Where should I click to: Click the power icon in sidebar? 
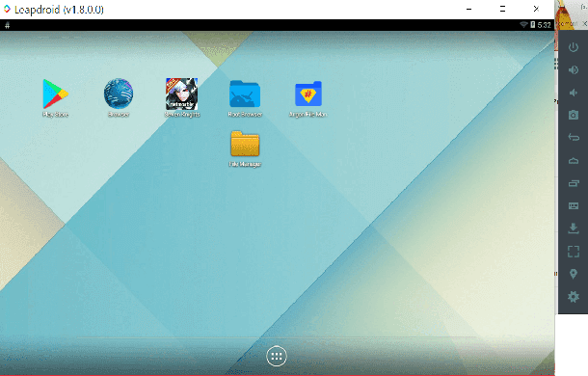(573, 47)
